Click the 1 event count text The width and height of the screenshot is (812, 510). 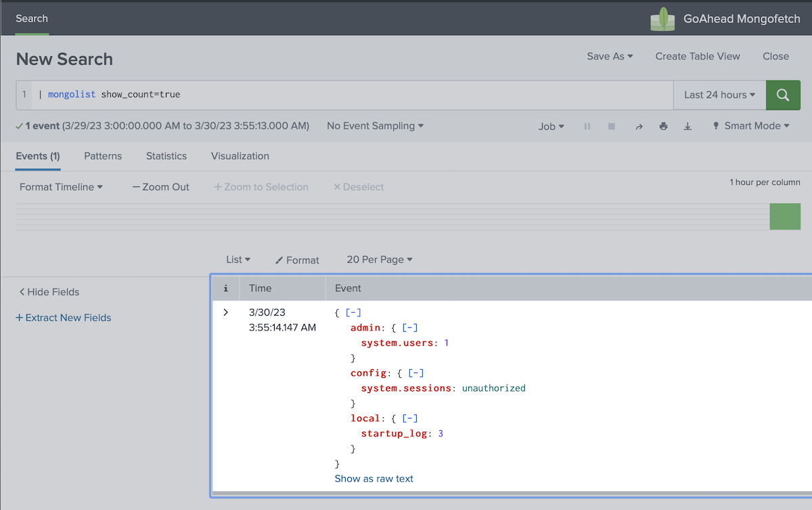(x=42, y=126)
